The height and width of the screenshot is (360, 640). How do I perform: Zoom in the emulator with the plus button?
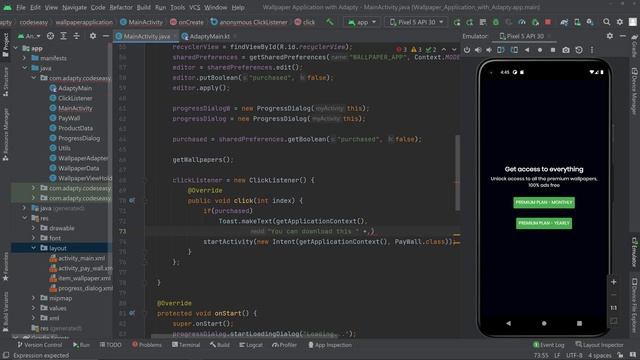pos(613,282)
